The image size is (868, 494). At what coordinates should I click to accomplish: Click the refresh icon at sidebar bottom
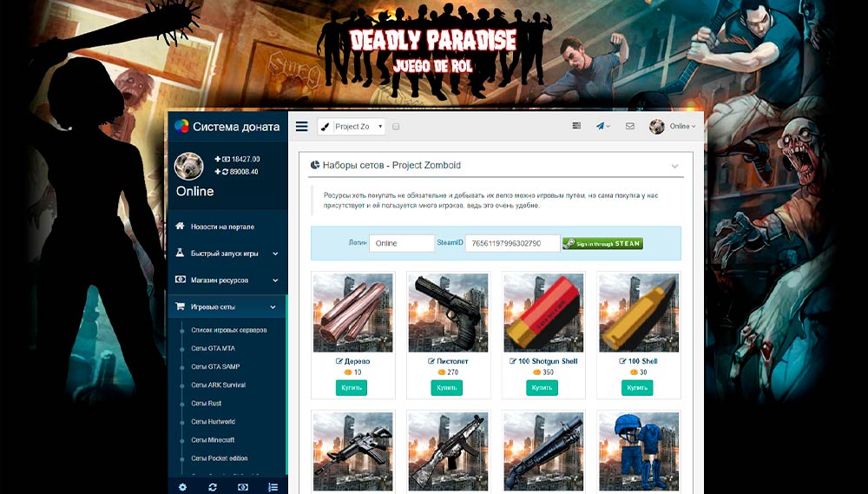point(213,487)
